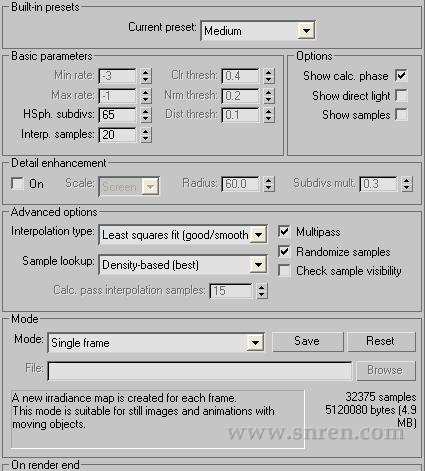
Task: Open the Mode dropdown showing Single frame
Action: [156, 343]
